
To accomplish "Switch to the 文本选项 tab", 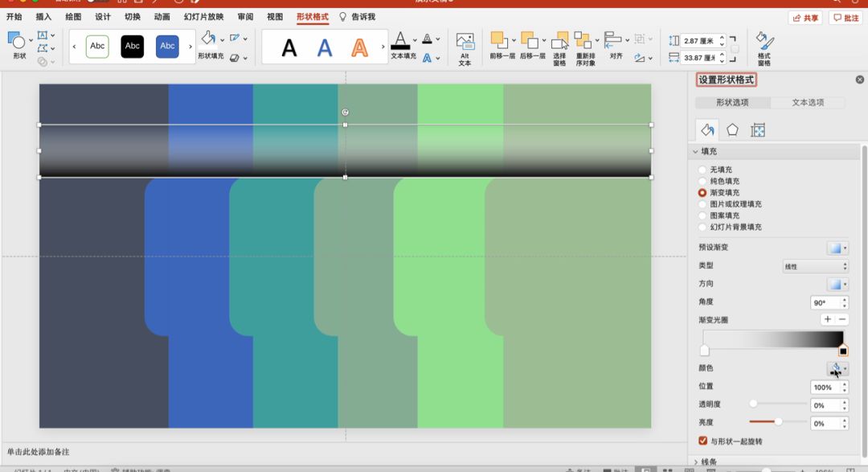I will coord(808,102).
